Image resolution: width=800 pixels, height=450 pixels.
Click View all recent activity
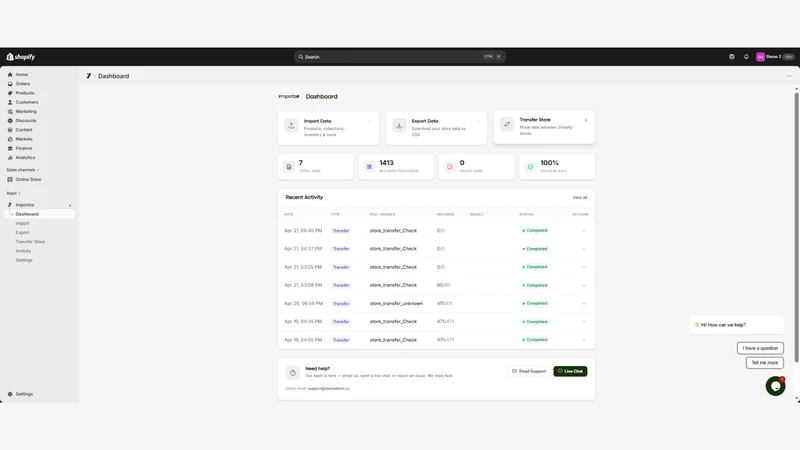(x=580, y=197)
